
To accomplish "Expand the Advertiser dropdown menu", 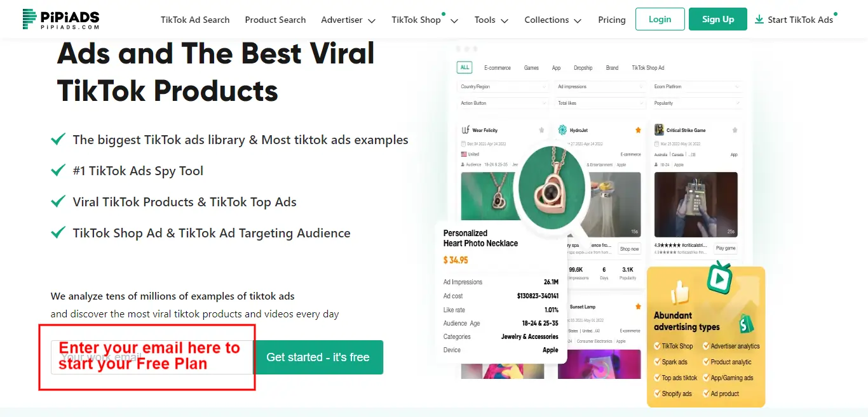I will tap(348, 20).
